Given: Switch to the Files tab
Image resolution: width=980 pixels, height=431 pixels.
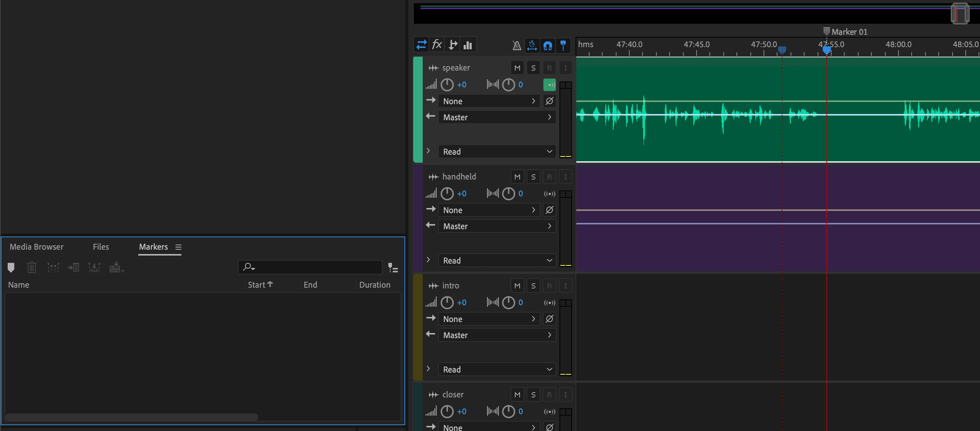Looking at the screenshot, I should click(101, 247).
